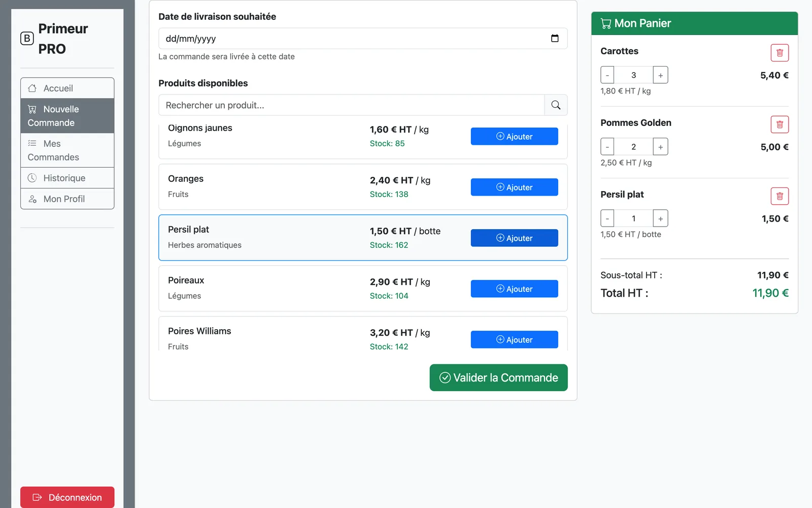The width and height of the screenshot is (812, 508).
Task: Open the calendar date picker icon
Action: click(x=555, y=39)
